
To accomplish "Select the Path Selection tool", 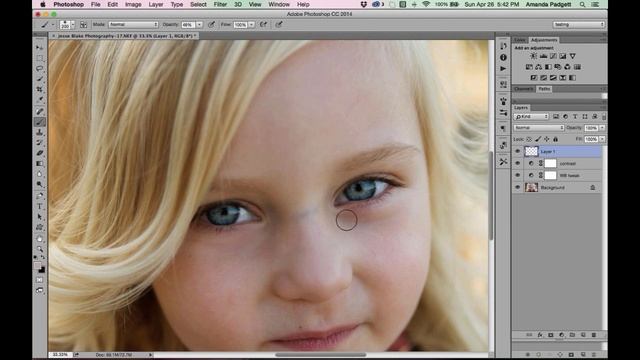I will [x=40, y=217].
